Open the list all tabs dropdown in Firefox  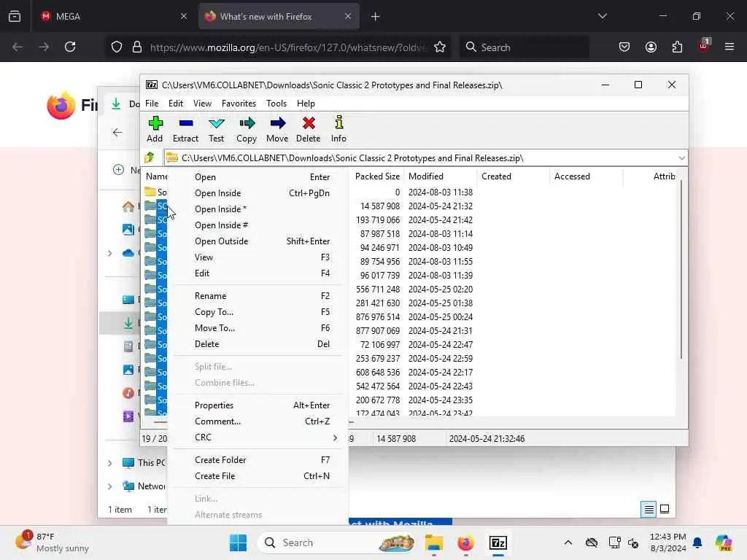pos(603,16)
